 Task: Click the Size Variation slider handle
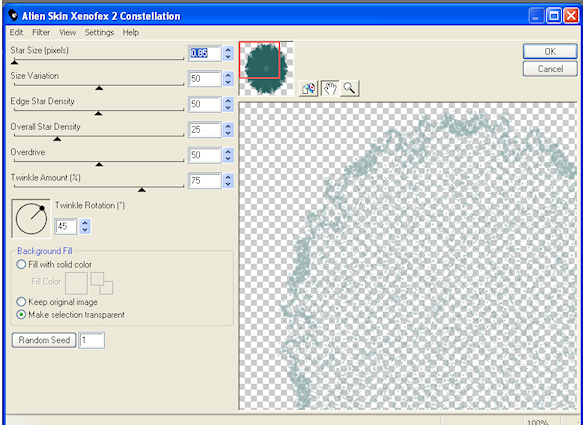(x=99, y=88)
